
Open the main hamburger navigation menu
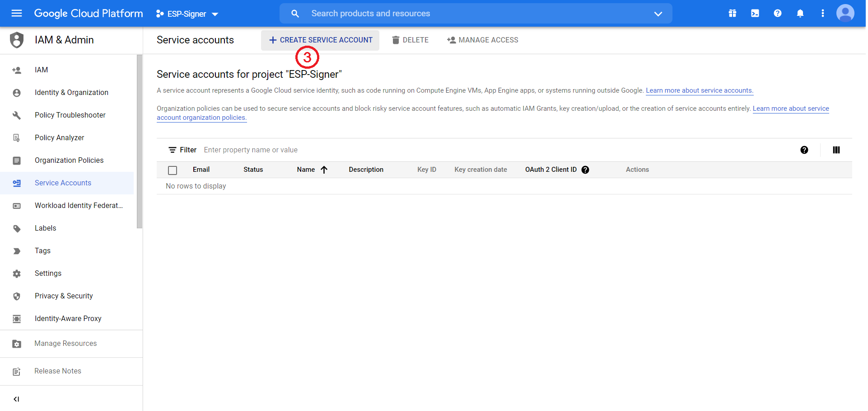[17, 13]
